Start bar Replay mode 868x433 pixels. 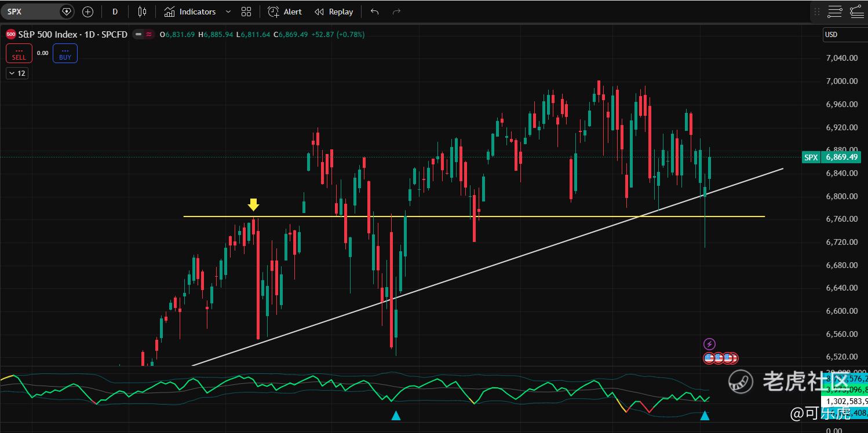click(x=334, y=12)
